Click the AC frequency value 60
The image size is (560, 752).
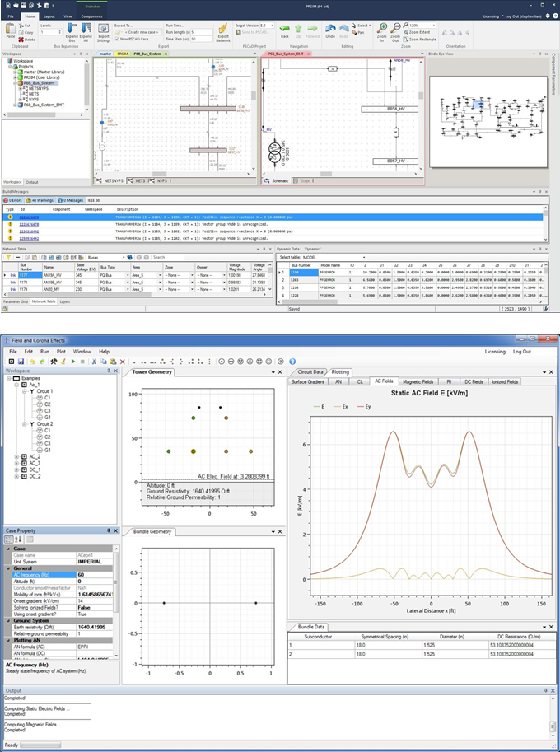pyautogui.click(x=95, y=575)
